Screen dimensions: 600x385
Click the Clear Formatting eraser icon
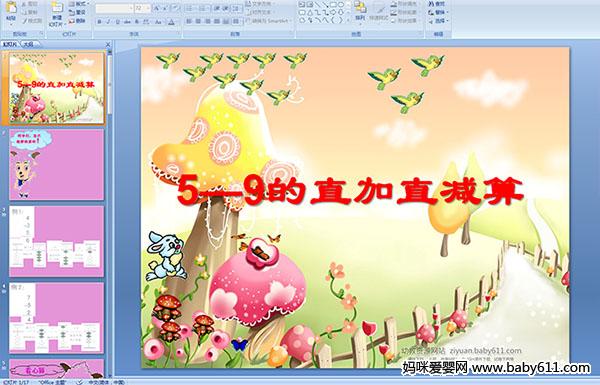[x=175, y=8]
